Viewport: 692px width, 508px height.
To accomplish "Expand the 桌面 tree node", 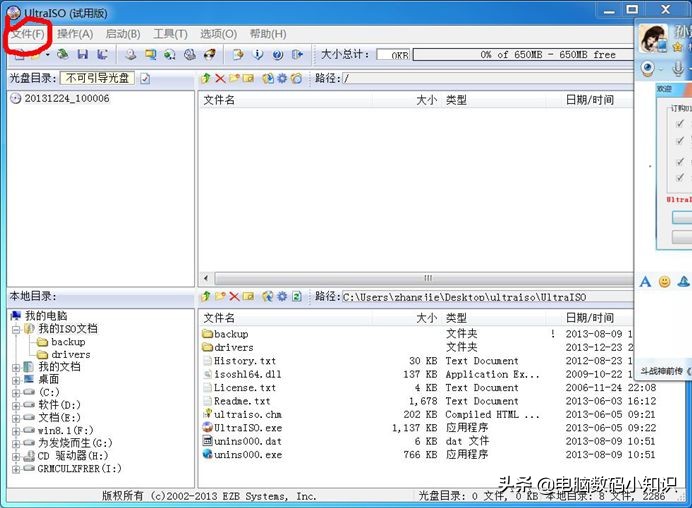I will (16, 380).
